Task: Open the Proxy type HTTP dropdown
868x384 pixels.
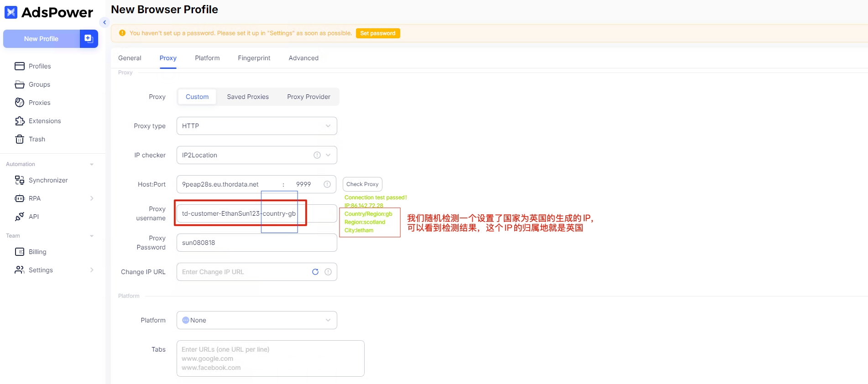Action: (256, 126)
